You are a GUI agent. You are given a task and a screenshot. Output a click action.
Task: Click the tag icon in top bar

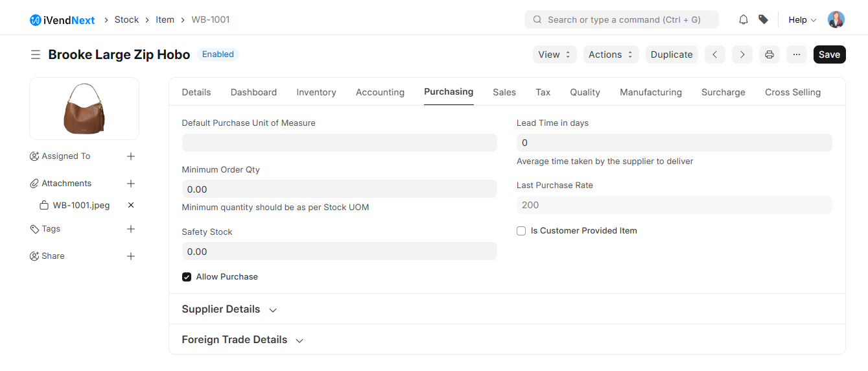[763, 19]
